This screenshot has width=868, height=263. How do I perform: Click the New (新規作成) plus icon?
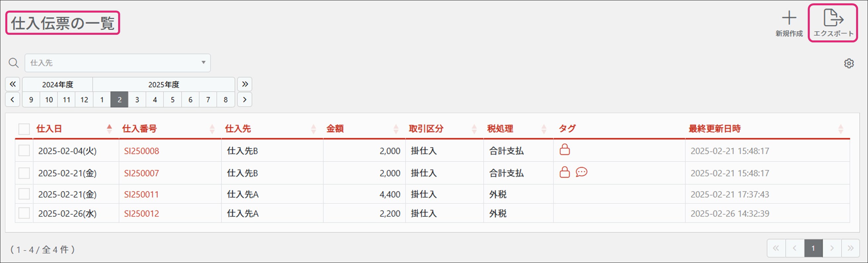(789, 18)
